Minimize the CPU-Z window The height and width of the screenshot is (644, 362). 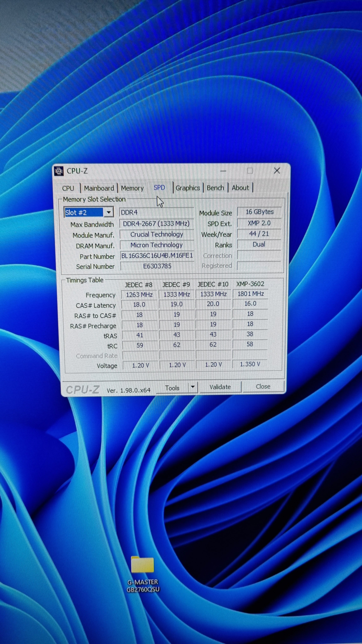pyautogui.click(x=223, y=171)
